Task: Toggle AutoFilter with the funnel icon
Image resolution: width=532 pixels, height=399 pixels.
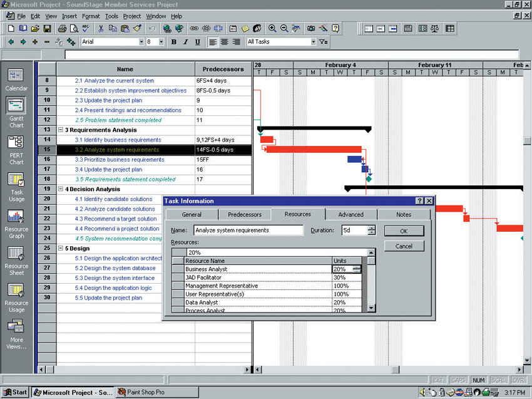Action: coord(323,42)
